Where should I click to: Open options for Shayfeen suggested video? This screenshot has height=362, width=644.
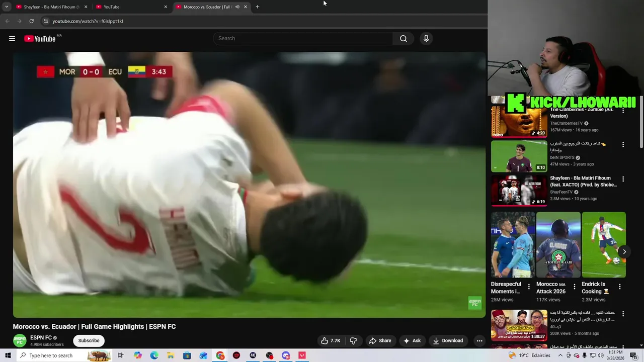pyautogui.click(x=623, y=179)
